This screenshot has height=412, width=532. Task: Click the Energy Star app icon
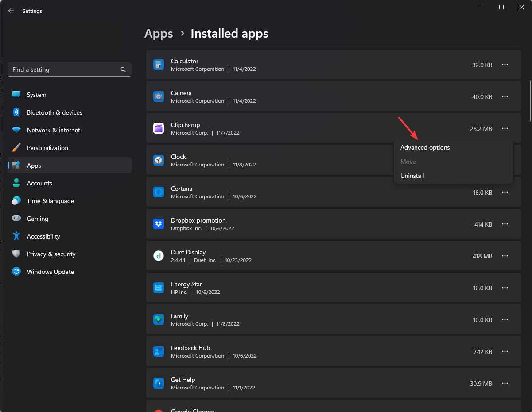click(x=159, y=288)
